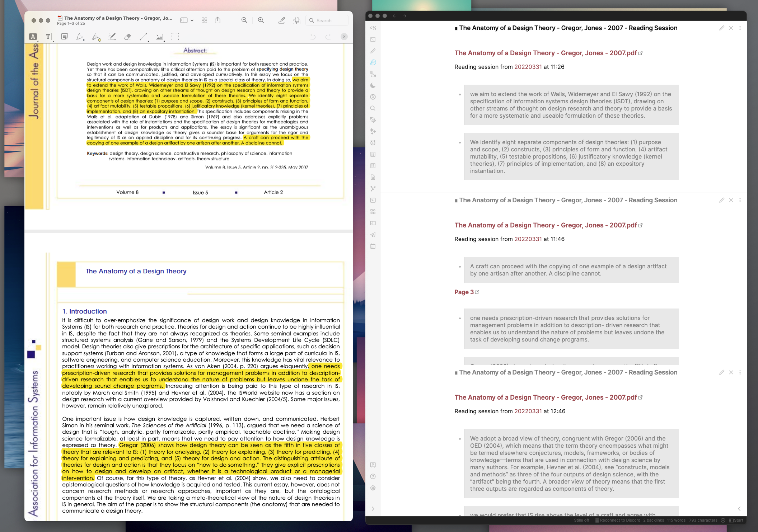Redo the markup action
The image size is (758, 532).
[328, 37]
